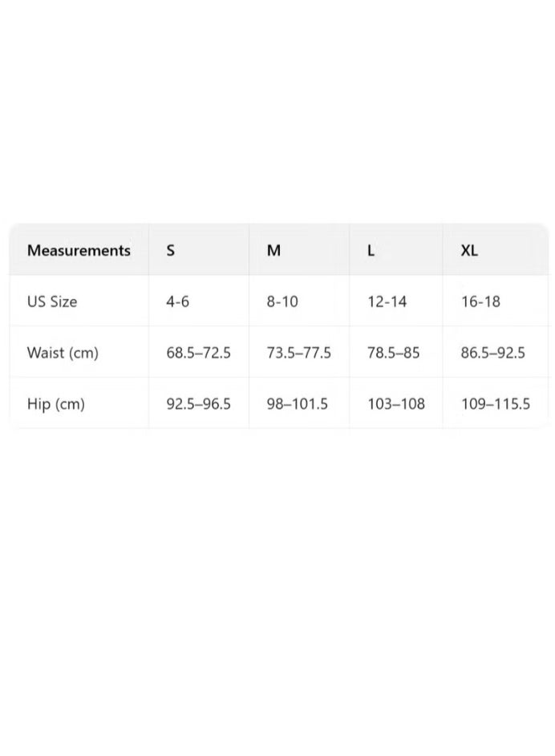Click the 12-14 US size cell
Screen dimensions: 555x756
(387, 301)
